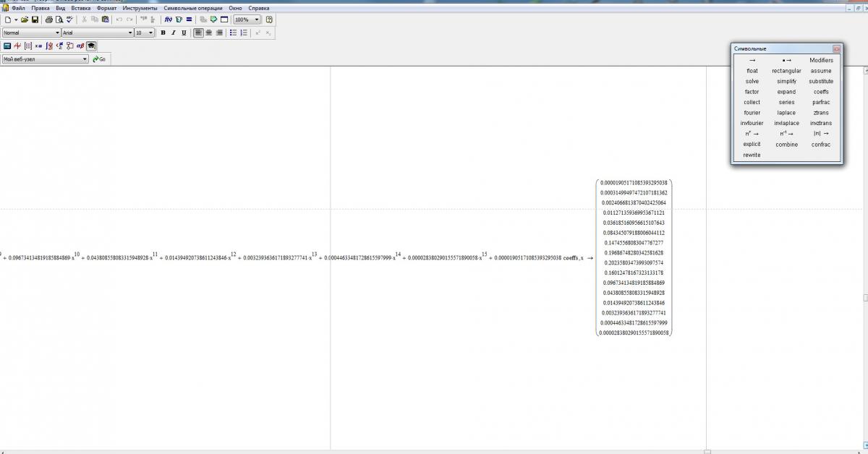Expand the arrow next to the New icon

pos(16,20)
